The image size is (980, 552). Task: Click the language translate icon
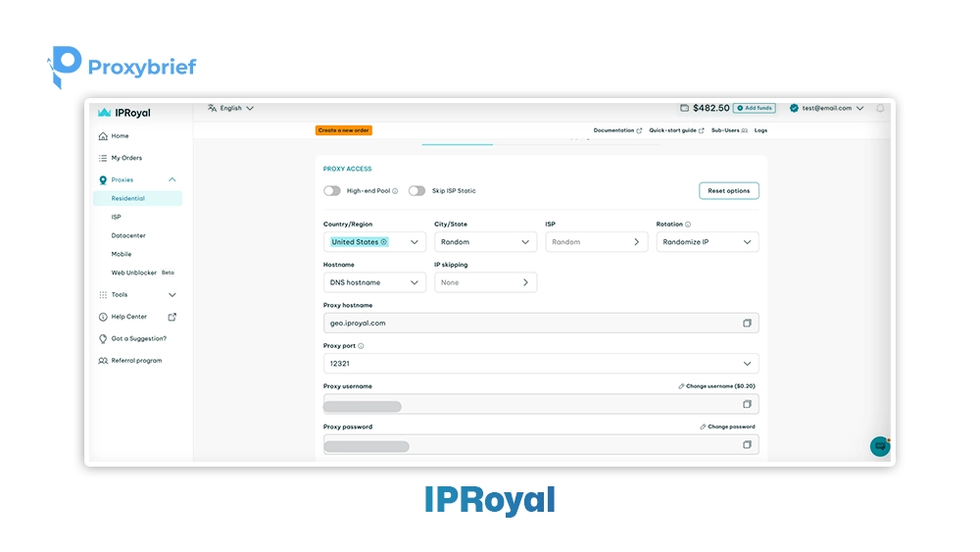click(x=212, y=108)
